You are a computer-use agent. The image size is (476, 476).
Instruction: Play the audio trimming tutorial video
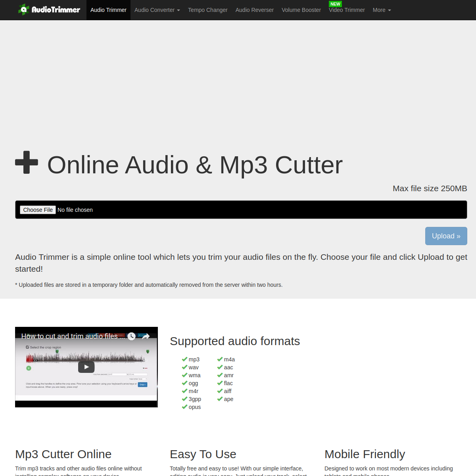pos(86,367)
